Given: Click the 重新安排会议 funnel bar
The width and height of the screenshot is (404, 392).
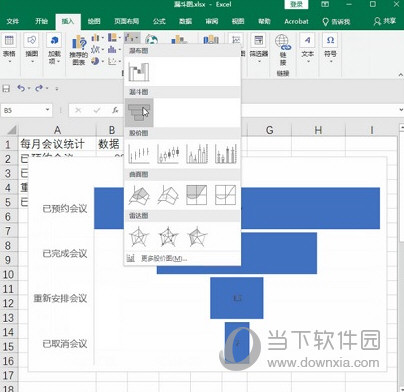Looking at the screenshot, I should click(237, 298).
